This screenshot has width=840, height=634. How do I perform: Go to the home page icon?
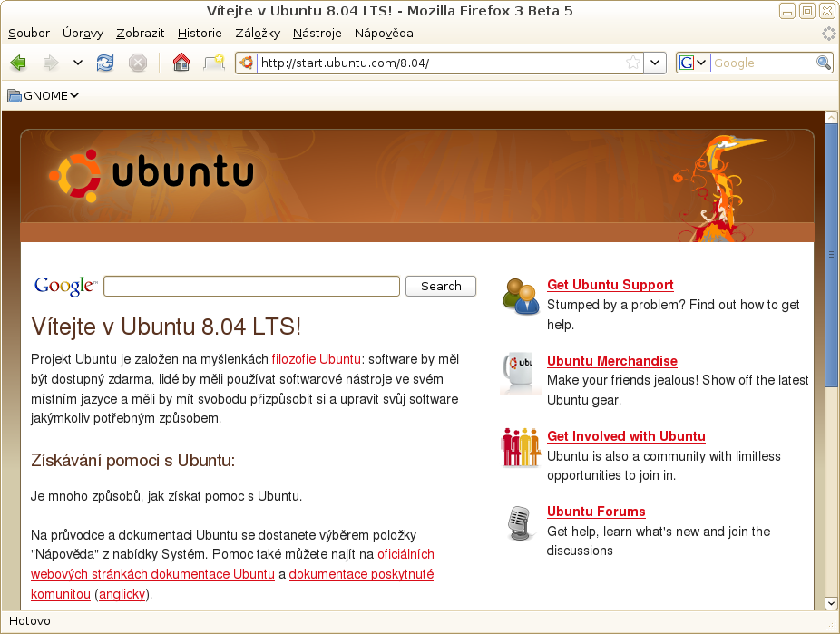point(181,63)
